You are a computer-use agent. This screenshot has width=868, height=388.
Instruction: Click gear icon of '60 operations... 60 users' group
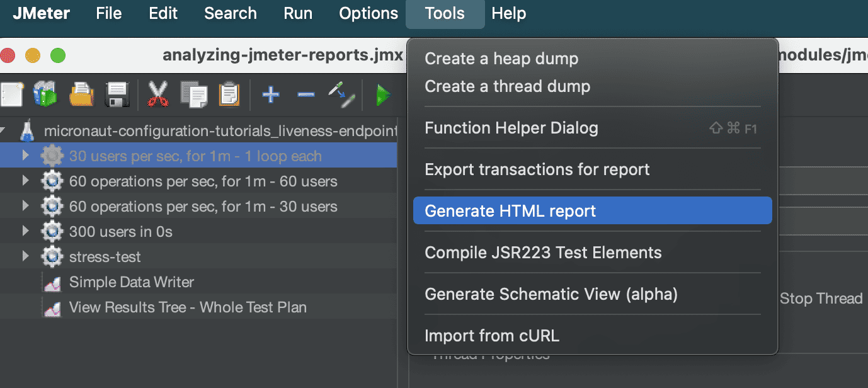tap(52, 181)
